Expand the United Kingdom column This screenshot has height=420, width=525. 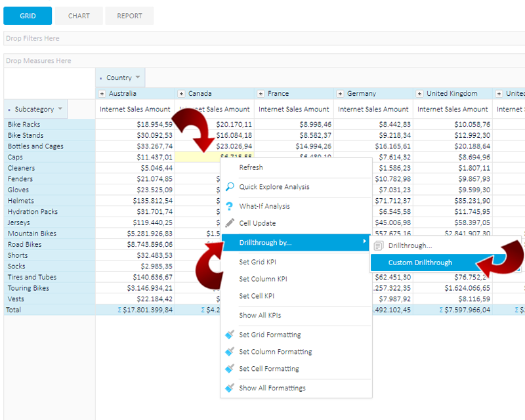tap(419, 93)
